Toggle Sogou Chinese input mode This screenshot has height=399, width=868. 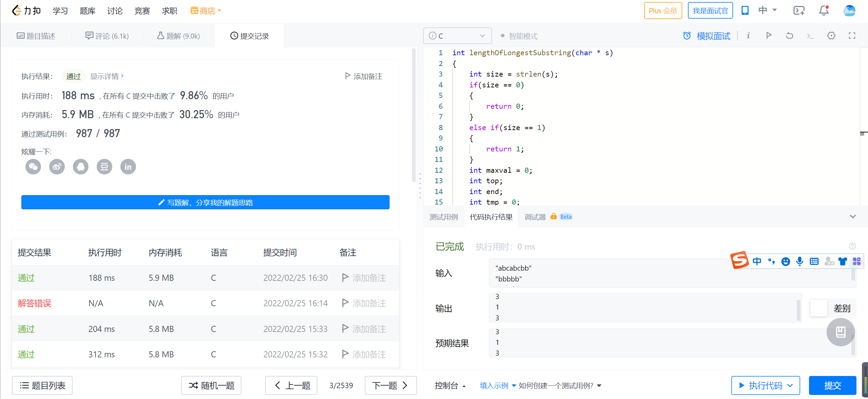757,261
